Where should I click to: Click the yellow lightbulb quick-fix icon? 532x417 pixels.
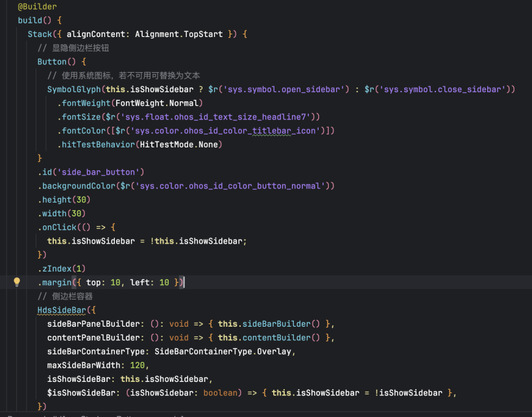pos(18,282)
